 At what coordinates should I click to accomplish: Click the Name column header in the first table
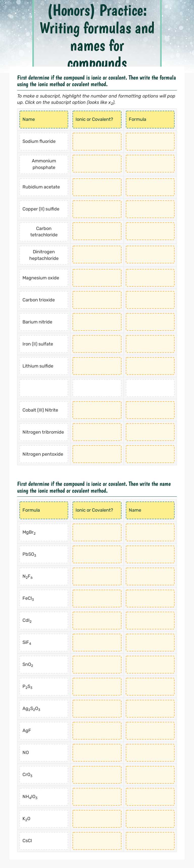click(43, 119)
